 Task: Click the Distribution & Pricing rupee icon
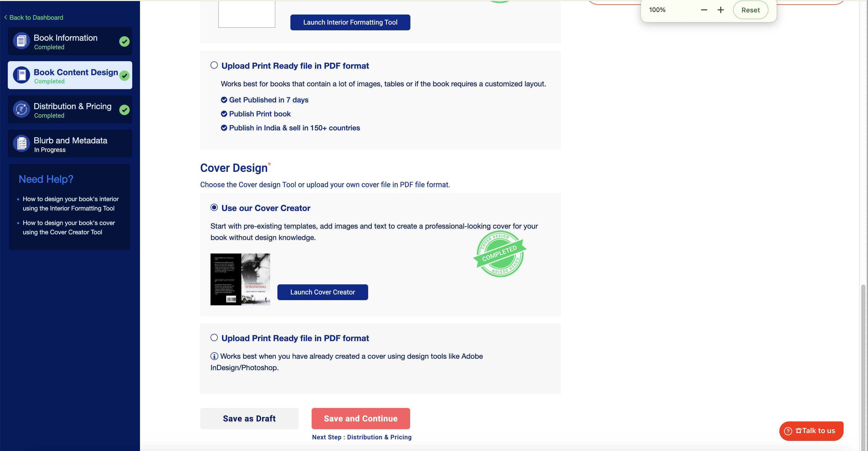click(x=21, y=109)
